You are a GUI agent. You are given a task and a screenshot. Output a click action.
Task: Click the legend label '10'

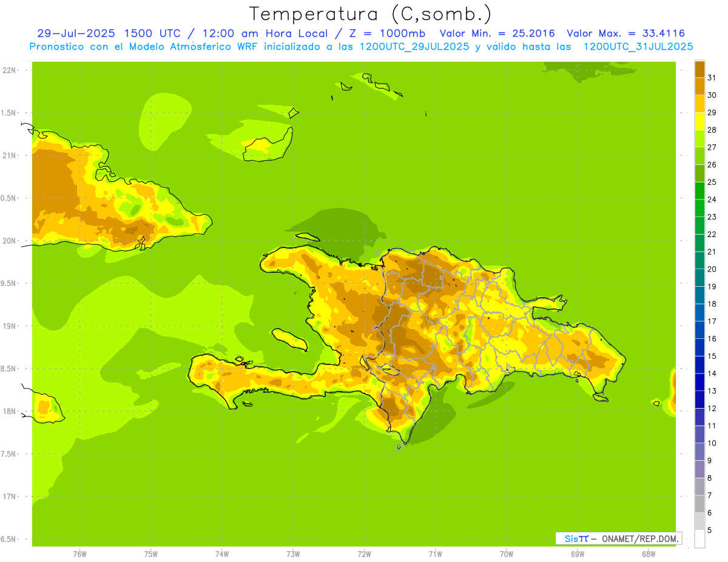click(712, 443)
